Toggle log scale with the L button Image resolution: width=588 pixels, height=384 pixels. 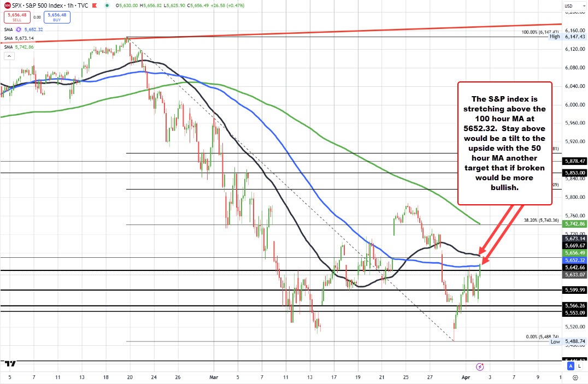(x=579, y=366)
